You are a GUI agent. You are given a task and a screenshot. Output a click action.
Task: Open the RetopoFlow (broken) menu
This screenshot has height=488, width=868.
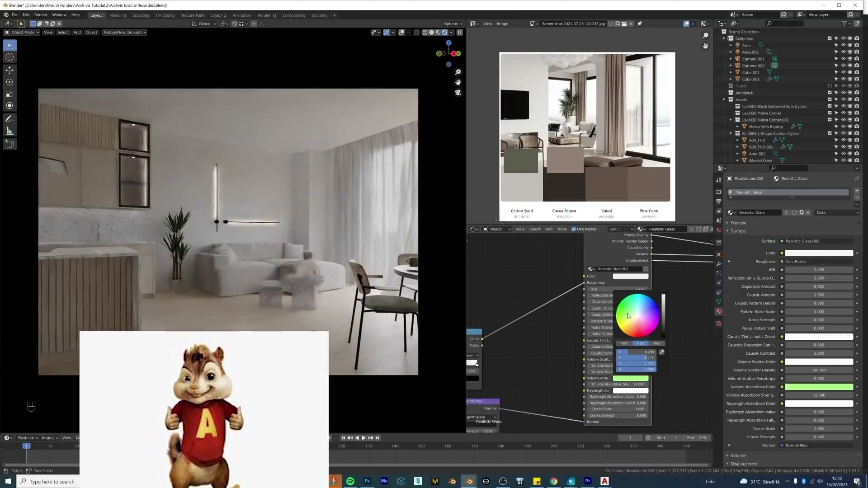click(x=125, y=32)
